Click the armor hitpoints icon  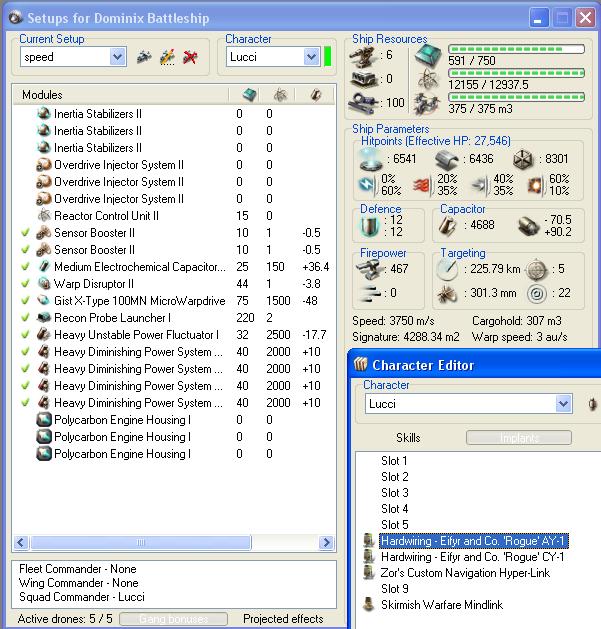[447, 160]
